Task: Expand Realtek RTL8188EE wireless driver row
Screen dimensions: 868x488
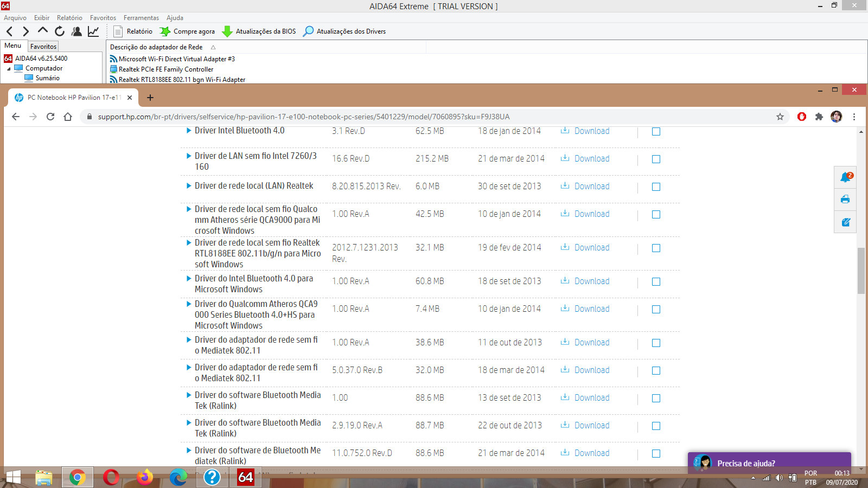Action: [x=189, y=243]
